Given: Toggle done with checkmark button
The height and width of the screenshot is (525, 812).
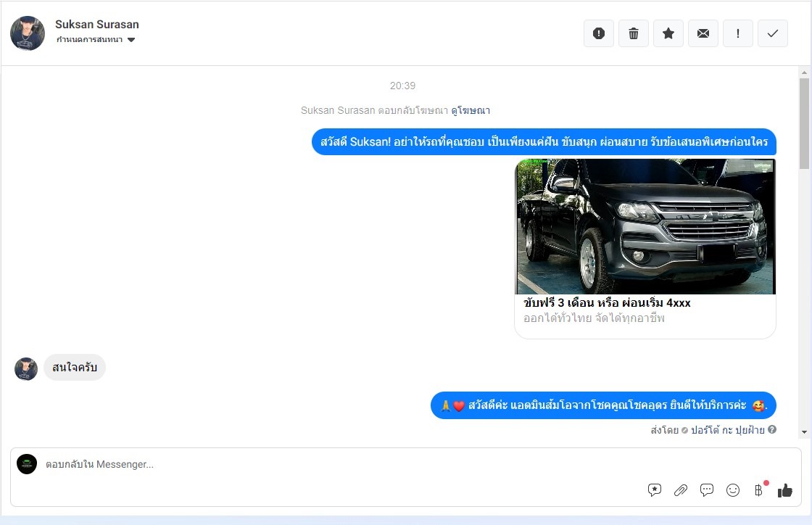Looking at the screenshot, I should point(773,33).
